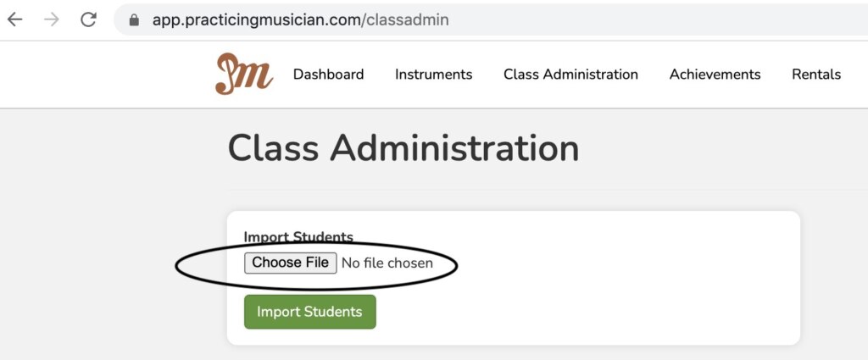This screenshot has width=868, height=360.
Task: Click the 'No file chosen' text
Action: [387, 263]
